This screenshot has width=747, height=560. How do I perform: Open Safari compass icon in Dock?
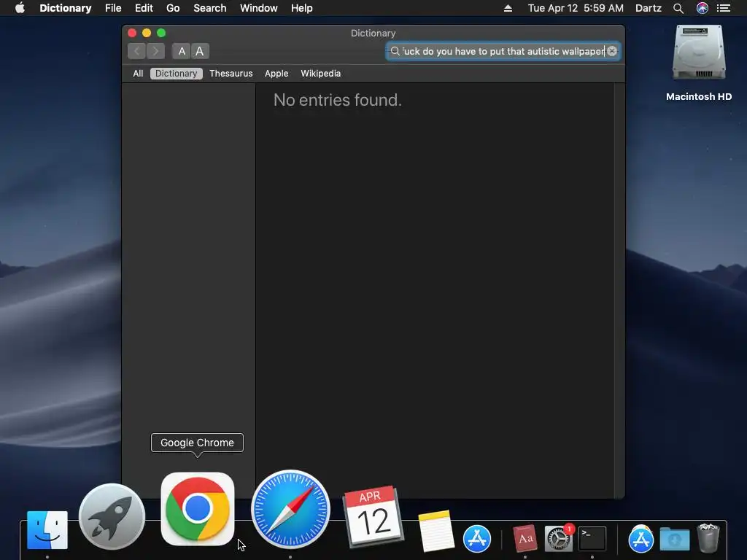pyautogui.click(x=290, y=509)
